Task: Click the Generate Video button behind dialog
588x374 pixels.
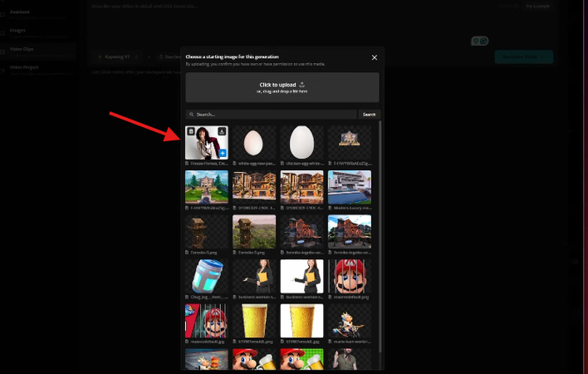Action: 524,57
